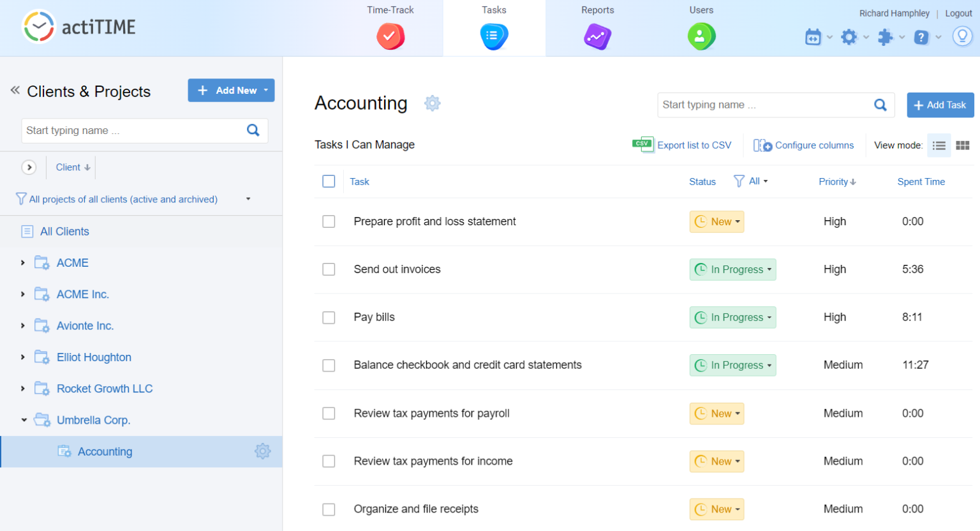980x531 pixels.
Task: Click the help question mark icon
Action: tap(921, 37)
